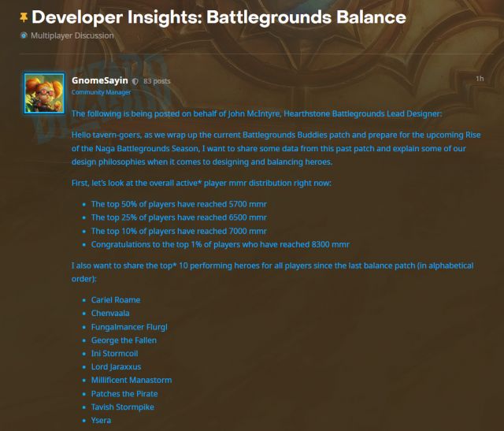The height and width of the screenshot is (431, 504).
Task: Open the topic title Developer Insights: Battlegrounds Balance
Action: click(x=219, y=17)
